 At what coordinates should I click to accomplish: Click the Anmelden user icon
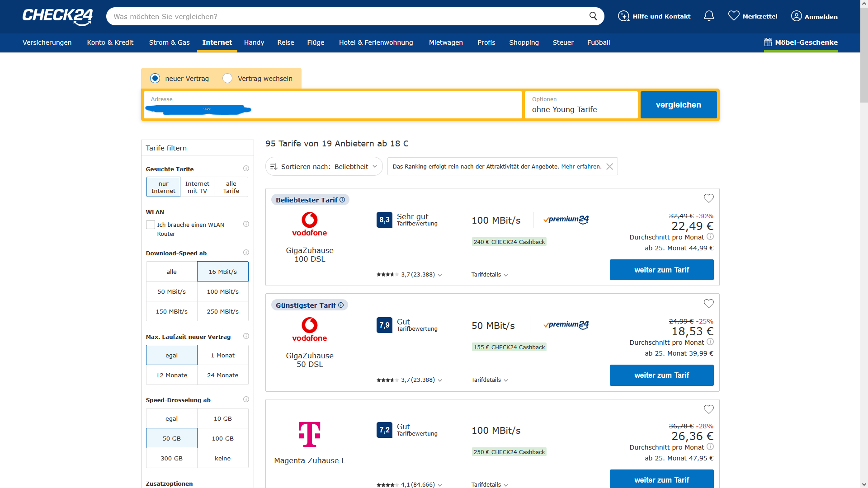(x=796, y=16)
